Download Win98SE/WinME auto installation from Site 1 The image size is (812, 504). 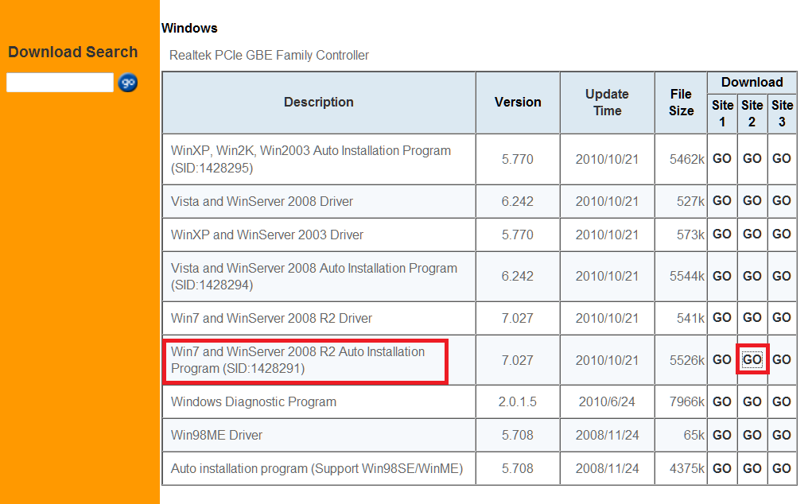click(x=722, y=468)
